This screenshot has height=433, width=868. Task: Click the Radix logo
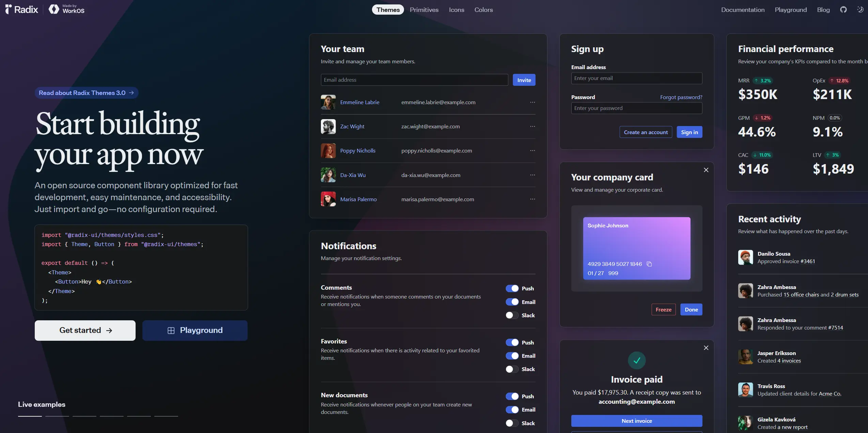pyautogui.click(x=22, y=9)
